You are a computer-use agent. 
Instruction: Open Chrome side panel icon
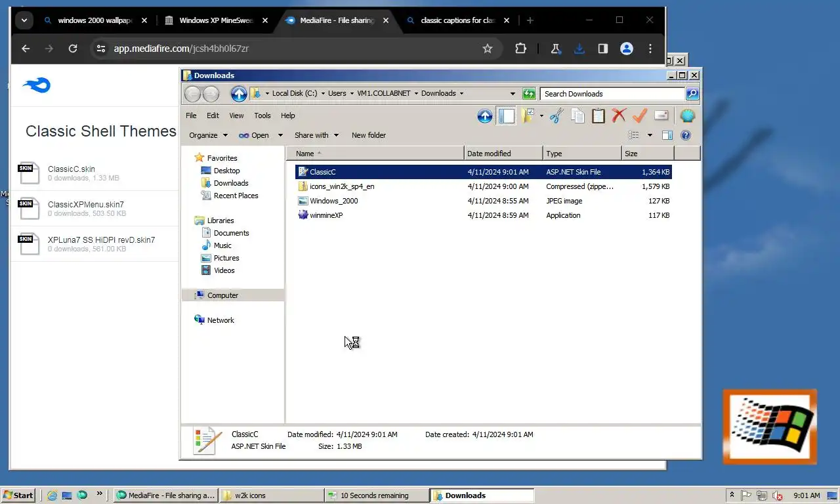click(602, 49)
